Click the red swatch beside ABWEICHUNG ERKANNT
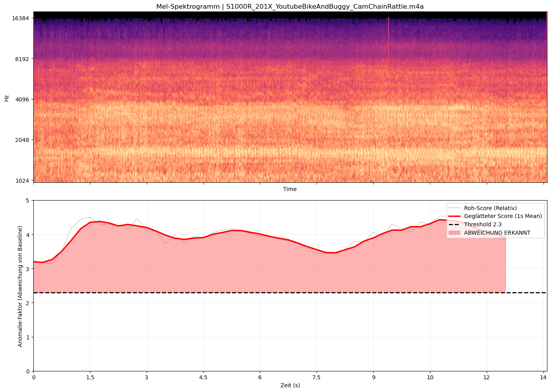 455,233
